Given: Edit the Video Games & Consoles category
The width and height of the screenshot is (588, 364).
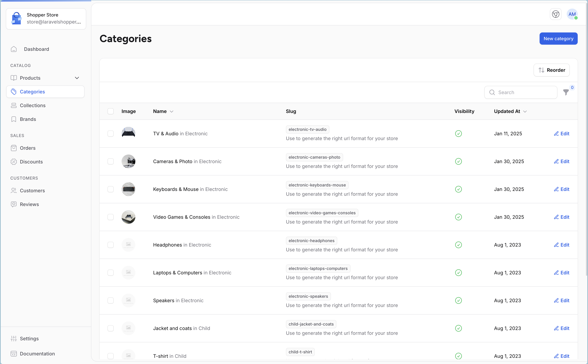Looking at the screenshot, I should click(562, 217).
